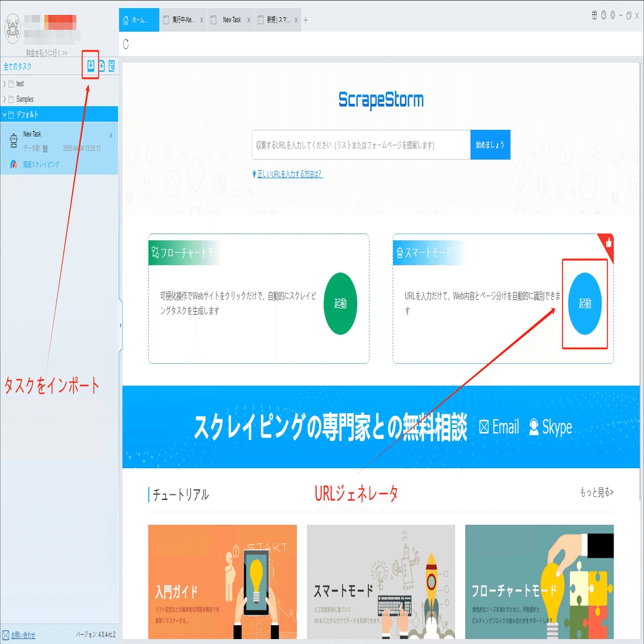Image resolution: width=644 pixels, height=644 pixels.
Task: Click the ScrapeStorm logo
Action: click(381, 100)
